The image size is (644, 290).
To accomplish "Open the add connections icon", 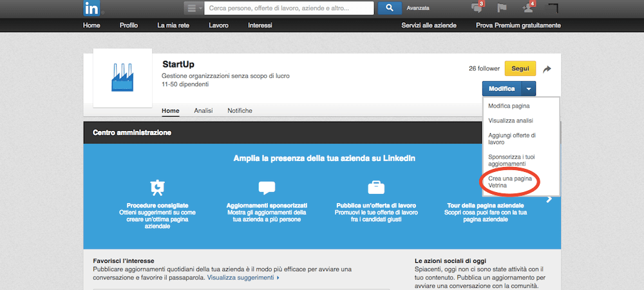I will coord(528,7).
